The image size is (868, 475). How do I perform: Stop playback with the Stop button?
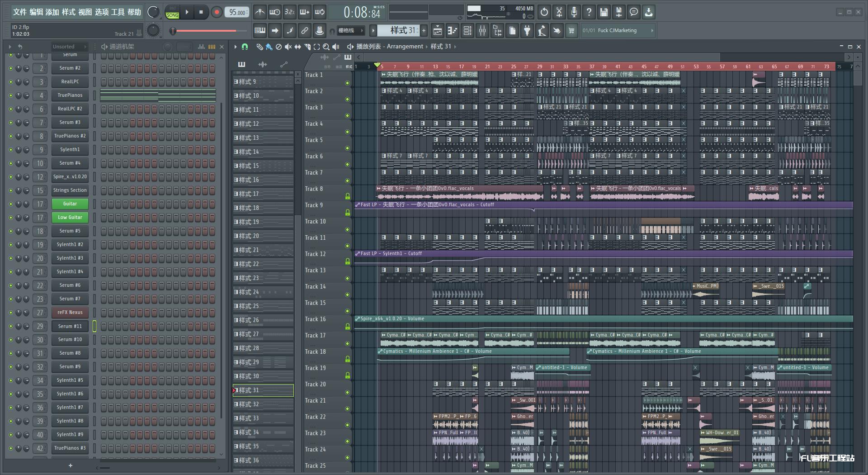201,12
